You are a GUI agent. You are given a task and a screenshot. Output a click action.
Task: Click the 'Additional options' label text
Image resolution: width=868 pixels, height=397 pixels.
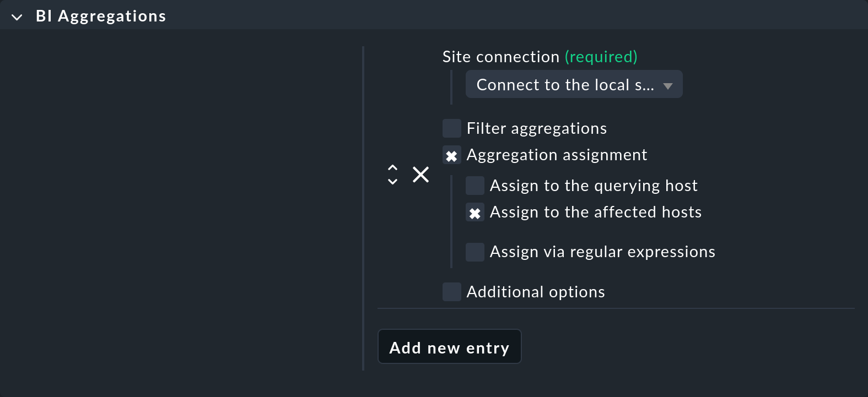tap(535, 292)
